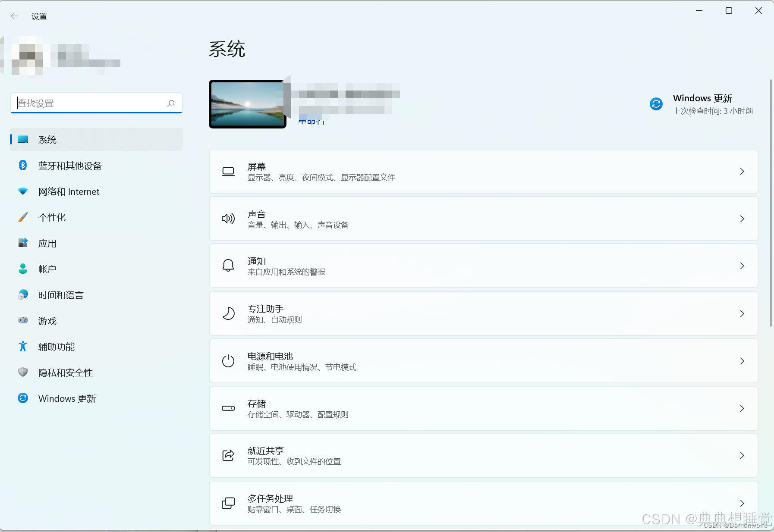Click the blue monitor icon beside 系统
The image size is (774, 532).
[23, 139]
